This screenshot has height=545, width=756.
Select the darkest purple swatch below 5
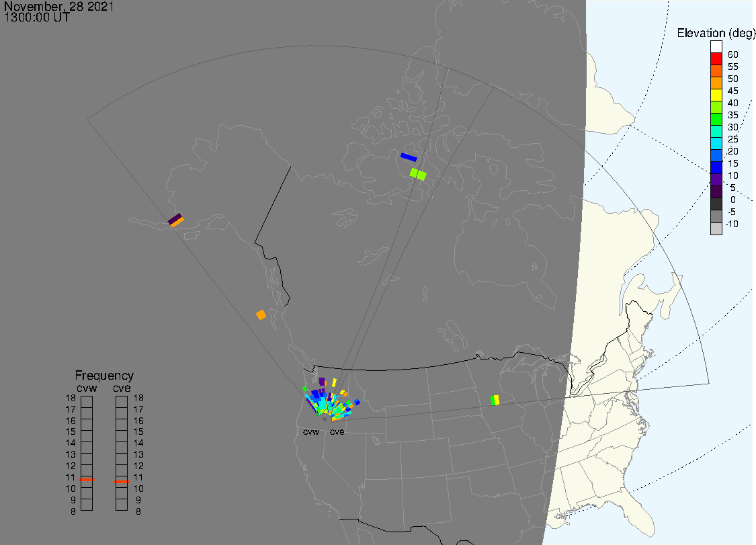coord(716,192)
